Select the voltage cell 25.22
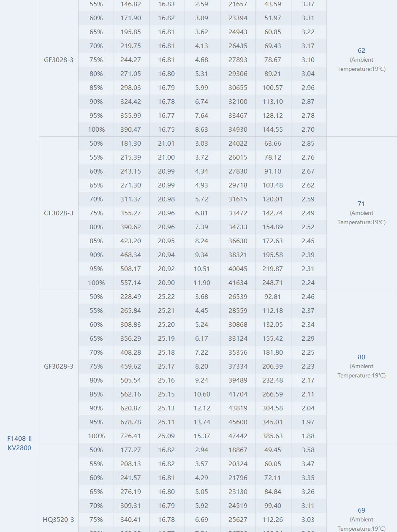The width and height of the screenshot is (397, 532). click(166, 296)
